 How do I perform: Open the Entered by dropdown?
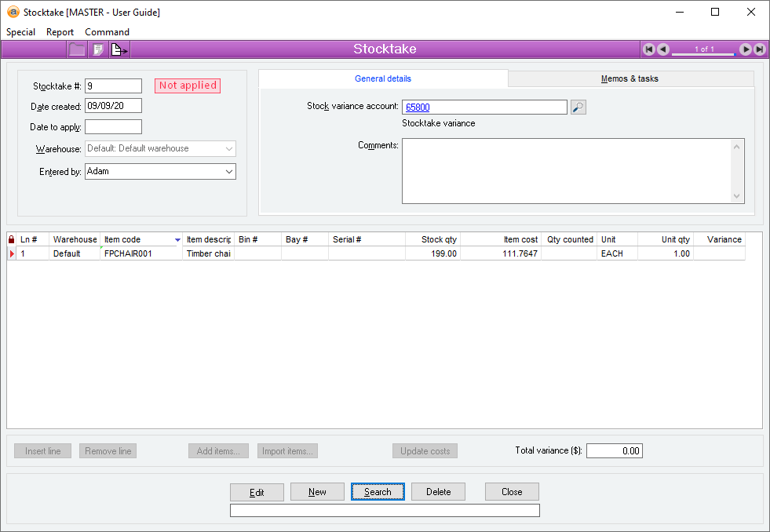pos(229,171)
